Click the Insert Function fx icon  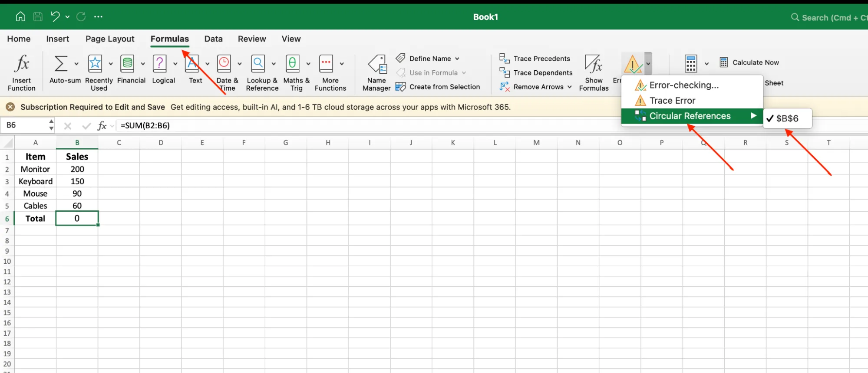click(x=21, y=64)
